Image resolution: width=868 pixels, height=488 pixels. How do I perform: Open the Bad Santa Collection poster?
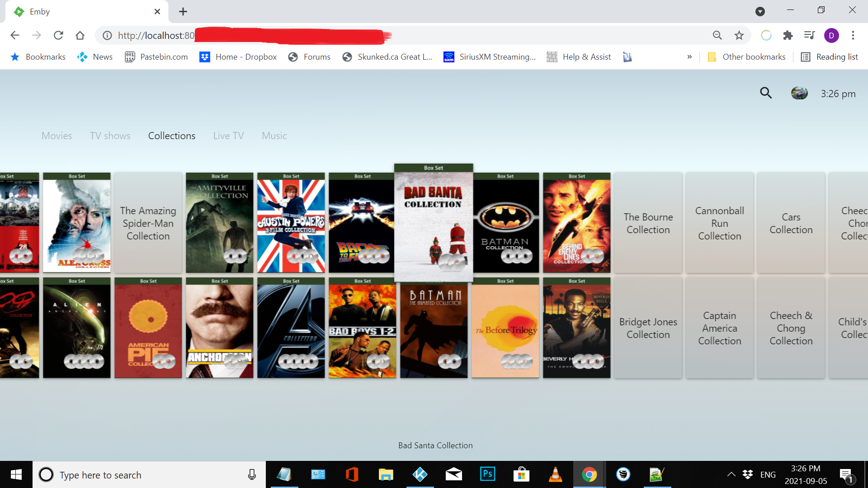(x=434, y=224)
